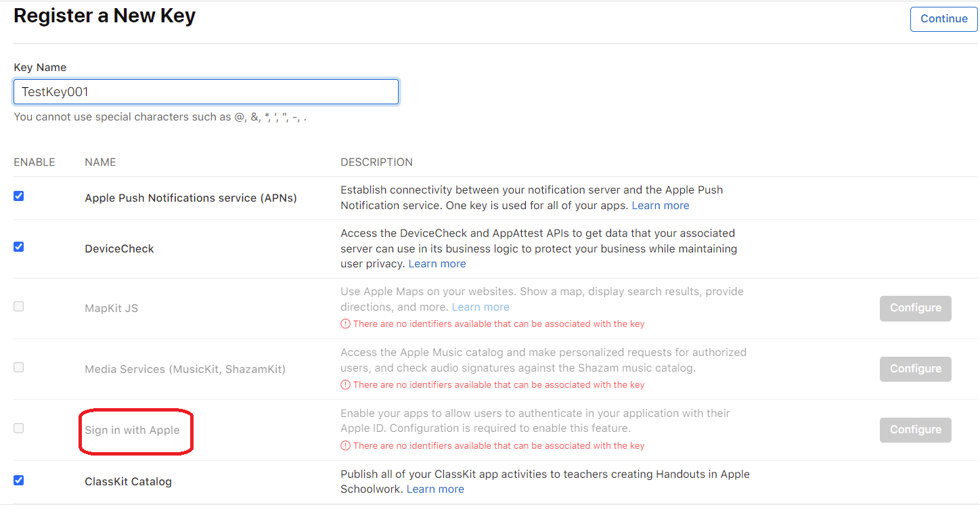Screen dimensions: 980x509
Task: Click Sign in with Apple warning icon
Action: coord(345,446)
